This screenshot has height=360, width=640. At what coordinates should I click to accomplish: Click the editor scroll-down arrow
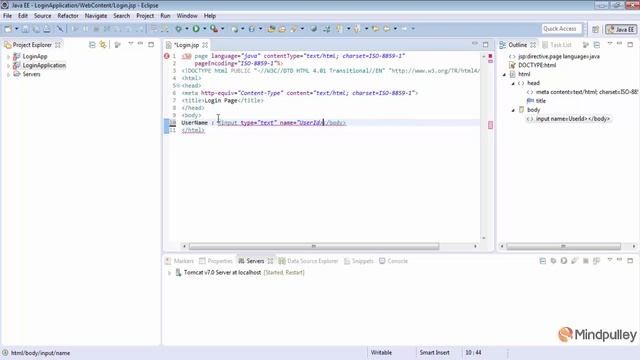[484, 238]
